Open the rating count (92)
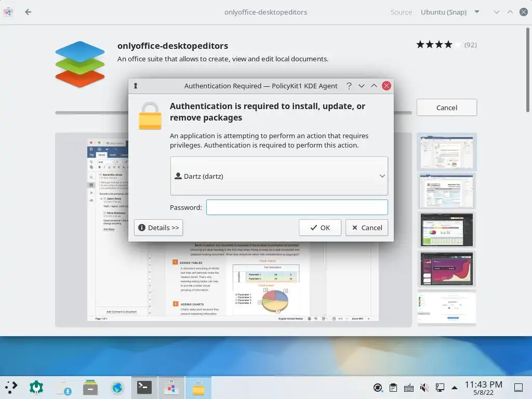The image size is (532, 399). pos(470,45)
